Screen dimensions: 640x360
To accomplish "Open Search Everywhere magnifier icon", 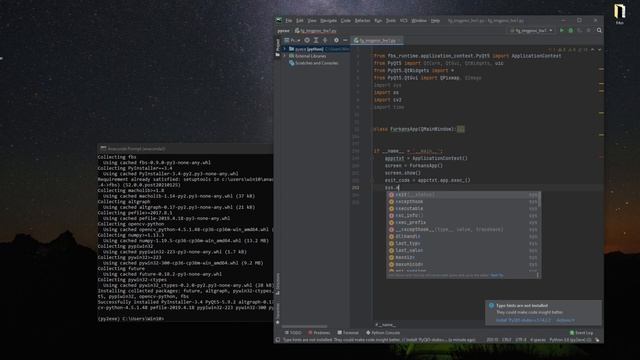I will pos(599,30).
